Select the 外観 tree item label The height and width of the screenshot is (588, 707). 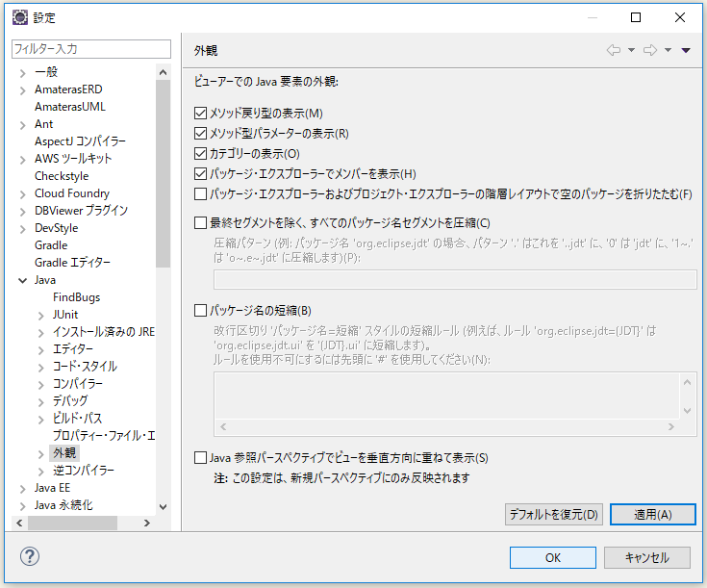pos(64,452)
